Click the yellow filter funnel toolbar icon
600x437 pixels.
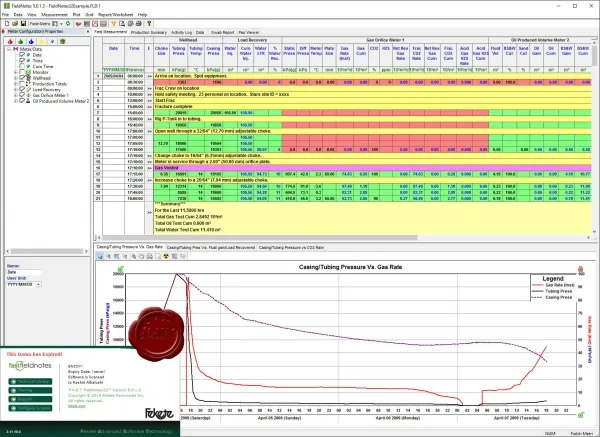point(114,24)
